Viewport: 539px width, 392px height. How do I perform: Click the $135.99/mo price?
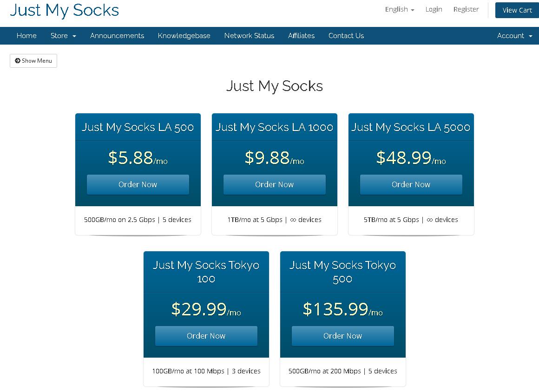[342, 309]
